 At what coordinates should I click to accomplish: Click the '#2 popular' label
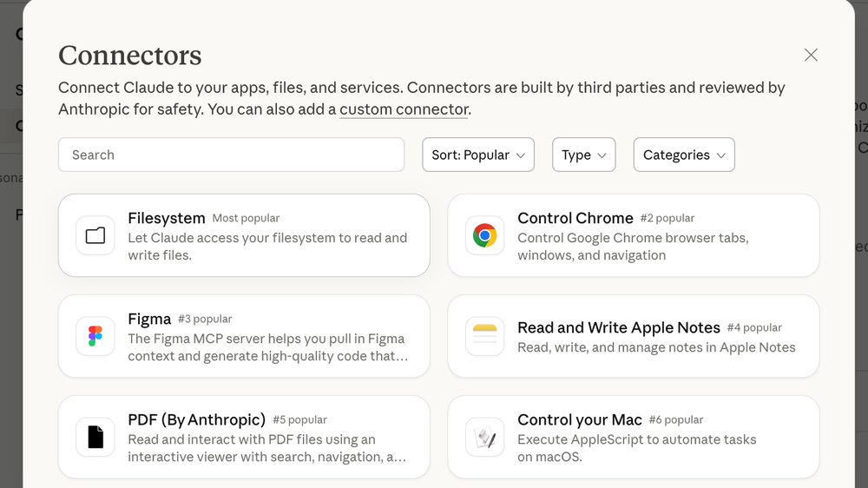[667, 218]
